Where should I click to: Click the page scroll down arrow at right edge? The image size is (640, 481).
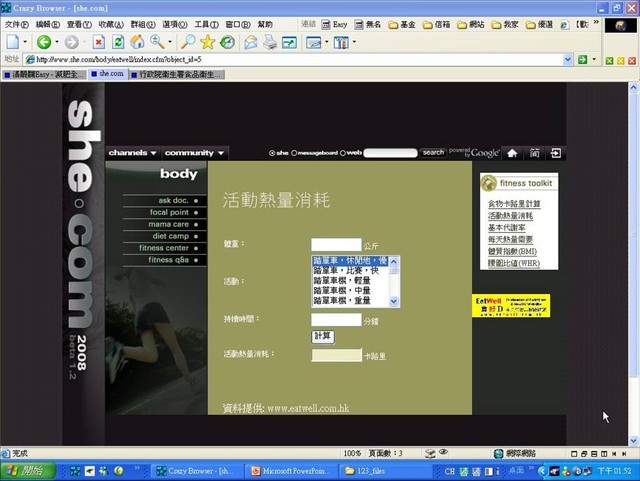click(x=633, y=441)
